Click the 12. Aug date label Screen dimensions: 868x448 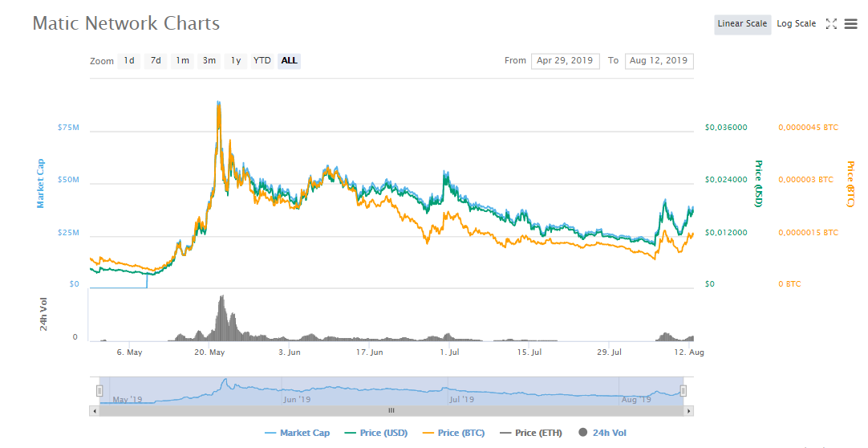click(690, 352)
